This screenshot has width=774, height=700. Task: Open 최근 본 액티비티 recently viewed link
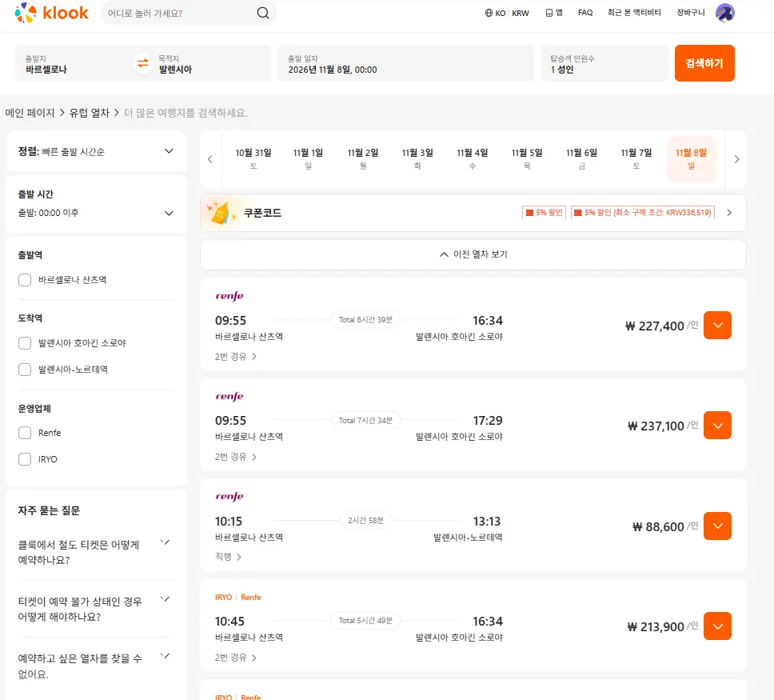(634, 13)
